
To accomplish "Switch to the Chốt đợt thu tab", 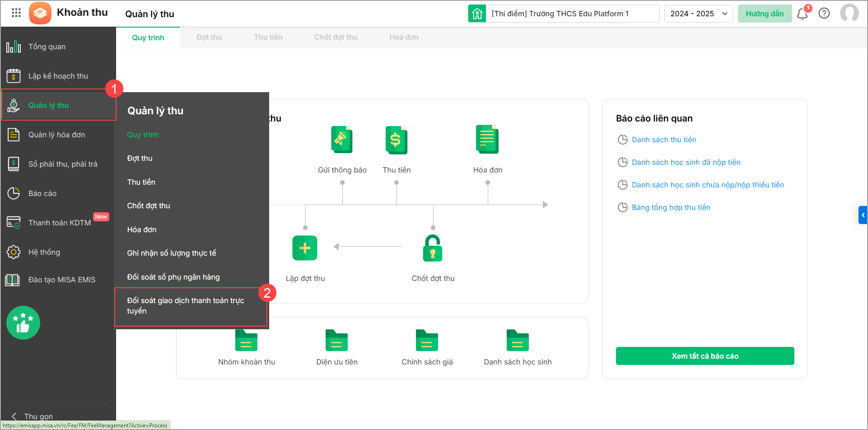I will tap(336, 37).
